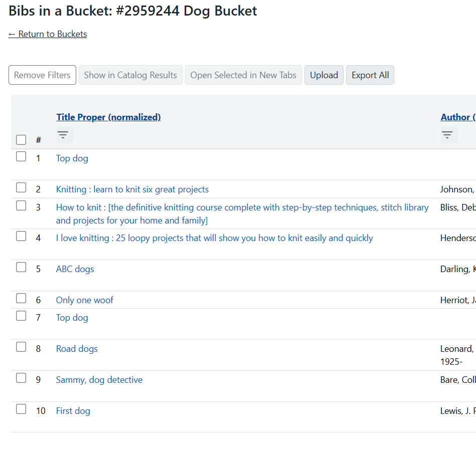Open the 'Only one woof' record

click(84, 299)
